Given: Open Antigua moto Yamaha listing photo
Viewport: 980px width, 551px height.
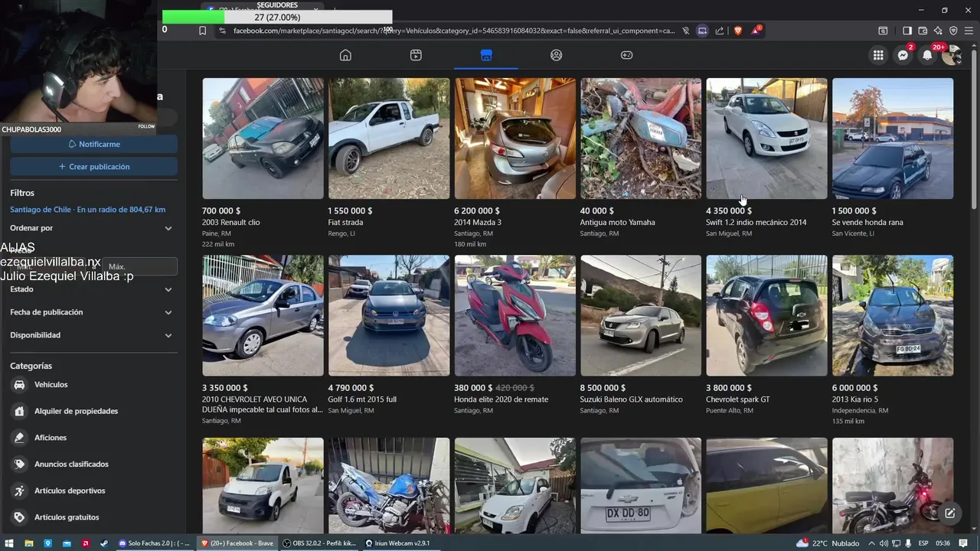Looking at the screenshot, I should [641, 139].
